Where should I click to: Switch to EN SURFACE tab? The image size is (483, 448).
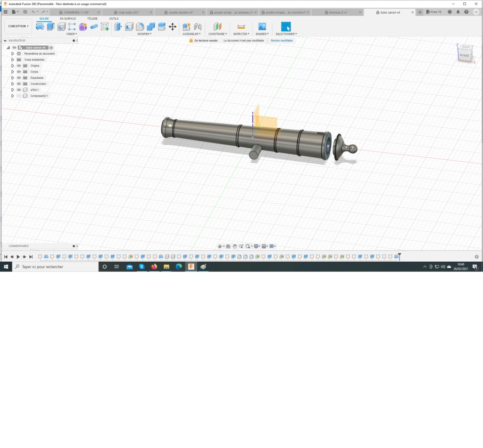tap(68, 18)
